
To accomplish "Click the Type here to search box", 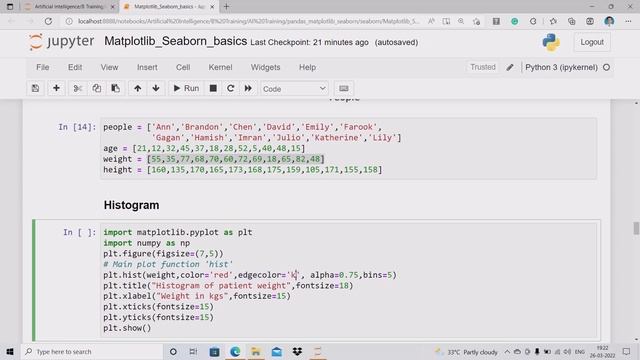I will click(92, 351).
